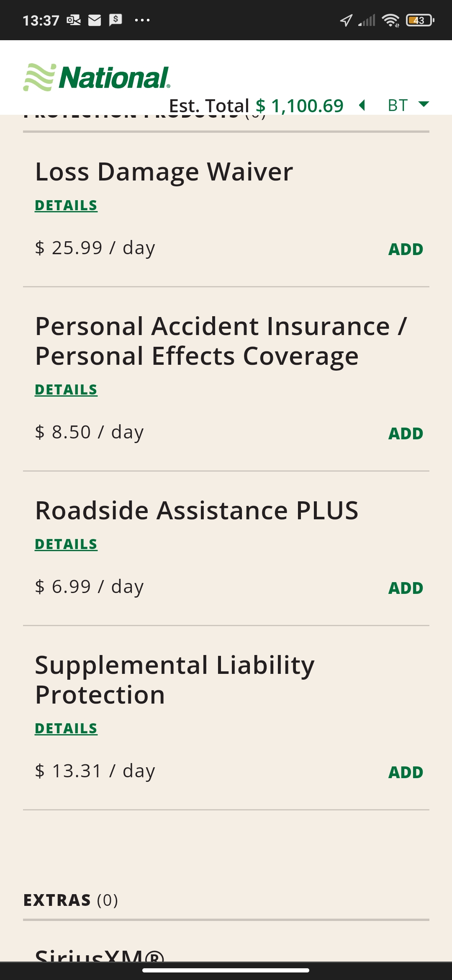Tap the National logo

tap(97, 77)
